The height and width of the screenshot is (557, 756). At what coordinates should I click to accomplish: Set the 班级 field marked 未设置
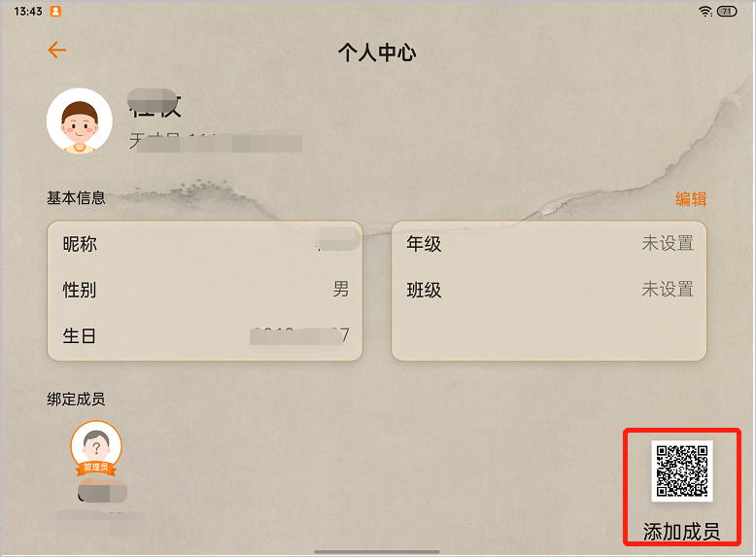click(549, 290)
